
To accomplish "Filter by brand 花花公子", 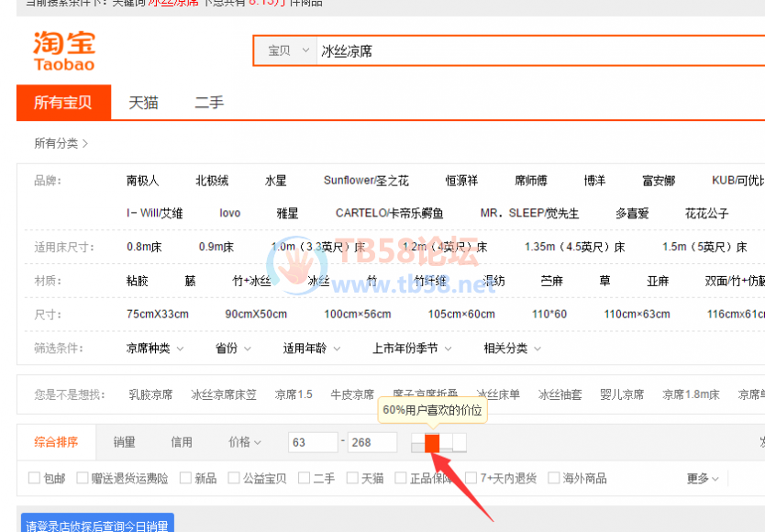I will pyautogui.click(x=707, y=214).
